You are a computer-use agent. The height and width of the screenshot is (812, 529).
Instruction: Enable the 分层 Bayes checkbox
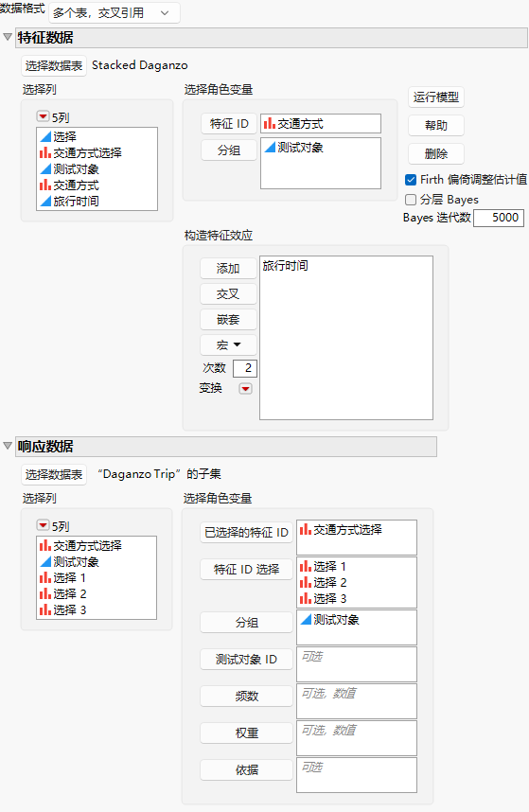click(411, 200)
